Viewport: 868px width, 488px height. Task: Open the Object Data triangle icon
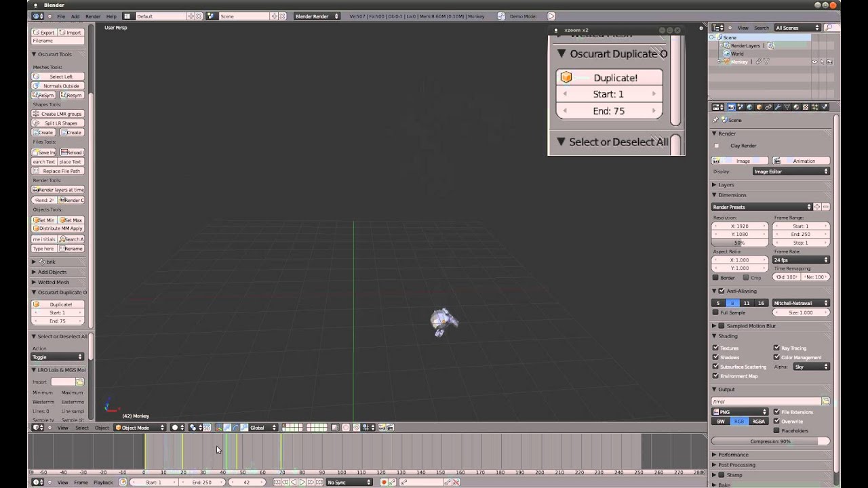[x=787, y=107]
